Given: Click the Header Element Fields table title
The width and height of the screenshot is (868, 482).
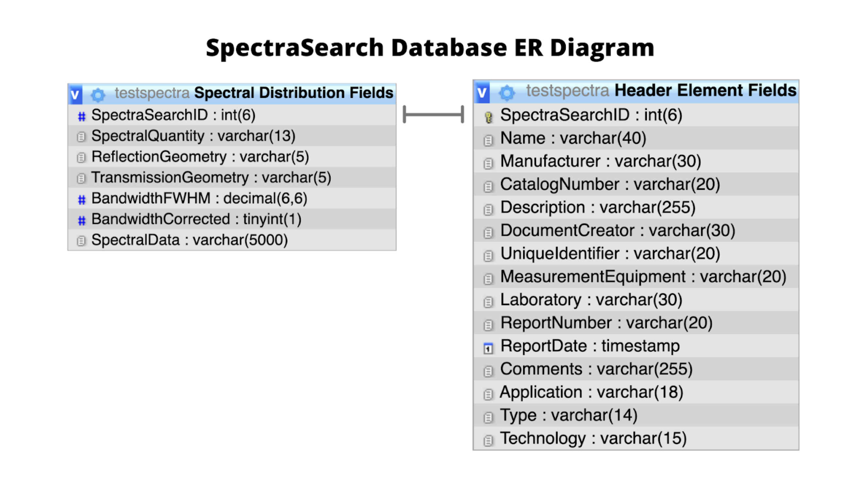Looking at the screenshot, I should 705,90.
